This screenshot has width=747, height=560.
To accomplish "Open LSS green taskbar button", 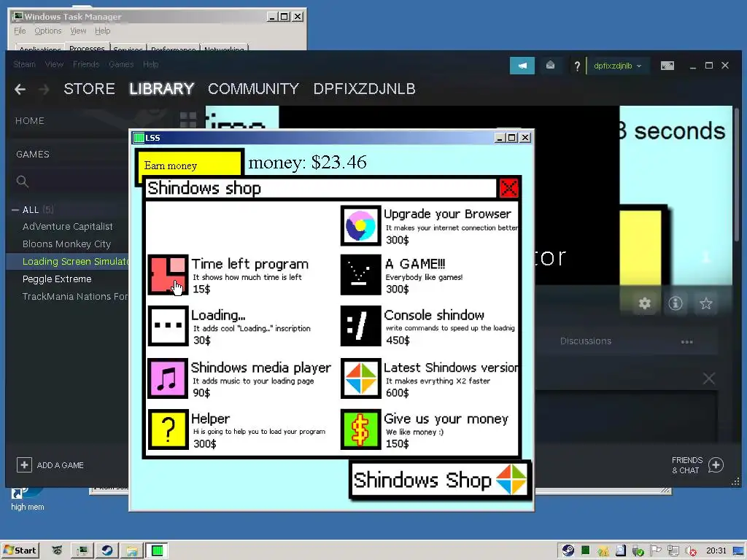I will pos(158,551).
